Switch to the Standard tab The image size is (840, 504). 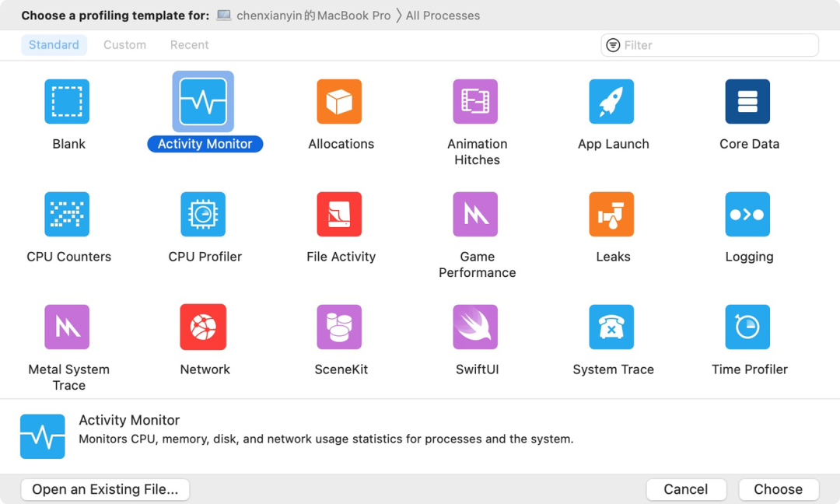(x=54, y=45)
